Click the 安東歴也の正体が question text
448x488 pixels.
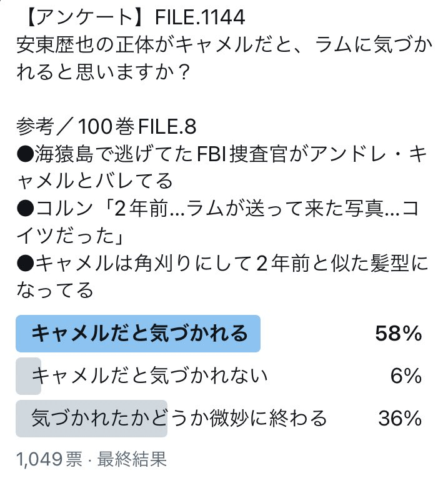coord(85,45)
